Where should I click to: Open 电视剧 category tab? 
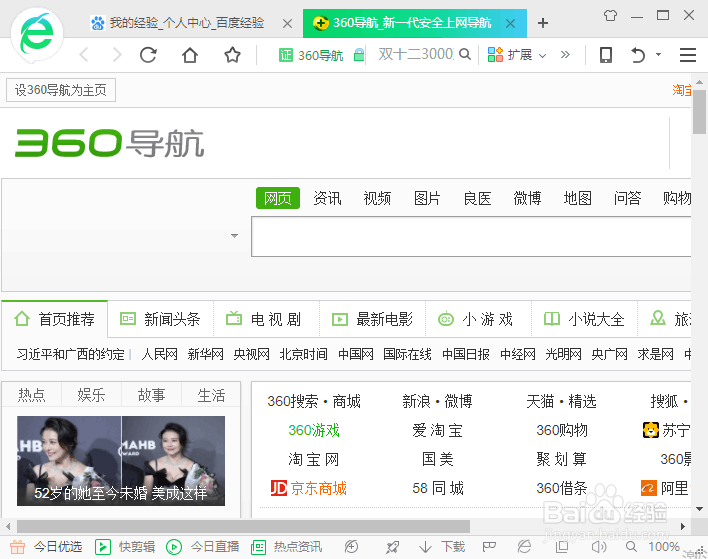tap(266, 319)
